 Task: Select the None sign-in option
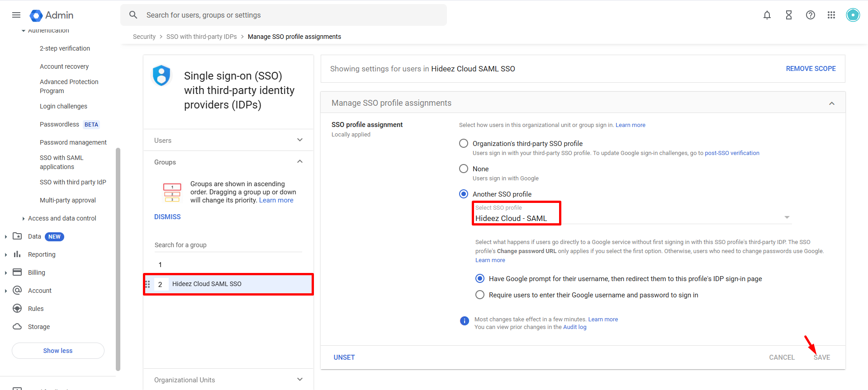[464, 169]
